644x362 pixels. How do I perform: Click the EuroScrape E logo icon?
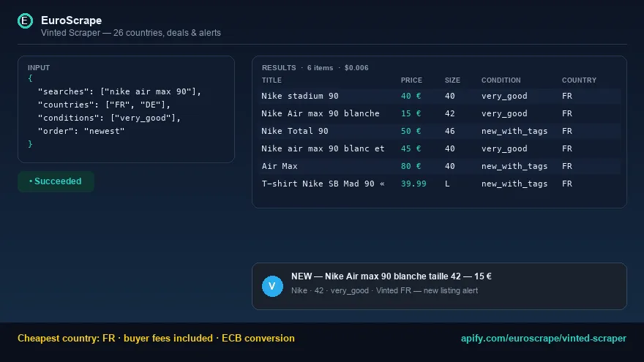tap(25, 20)
